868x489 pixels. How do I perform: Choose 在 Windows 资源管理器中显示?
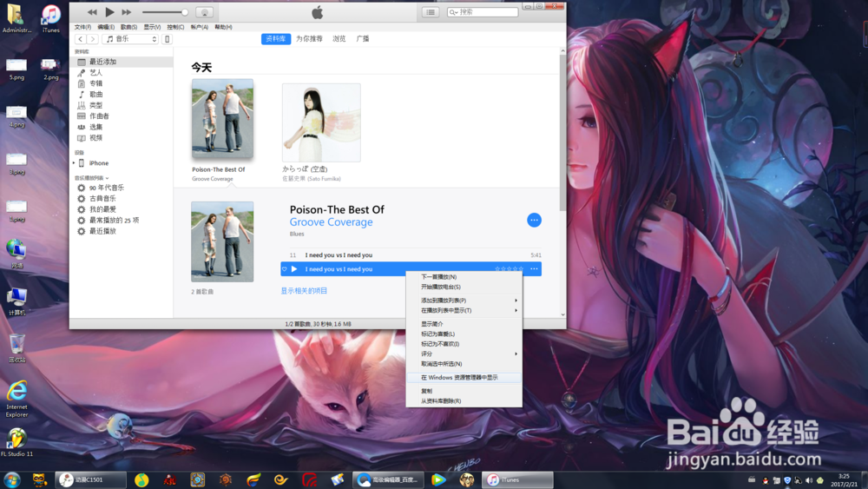[x=464, y=378]
